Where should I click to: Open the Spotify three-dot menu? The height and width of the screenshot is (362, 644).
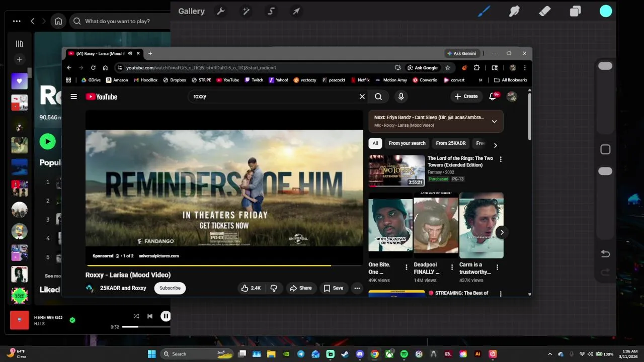(x=17, y=21)
